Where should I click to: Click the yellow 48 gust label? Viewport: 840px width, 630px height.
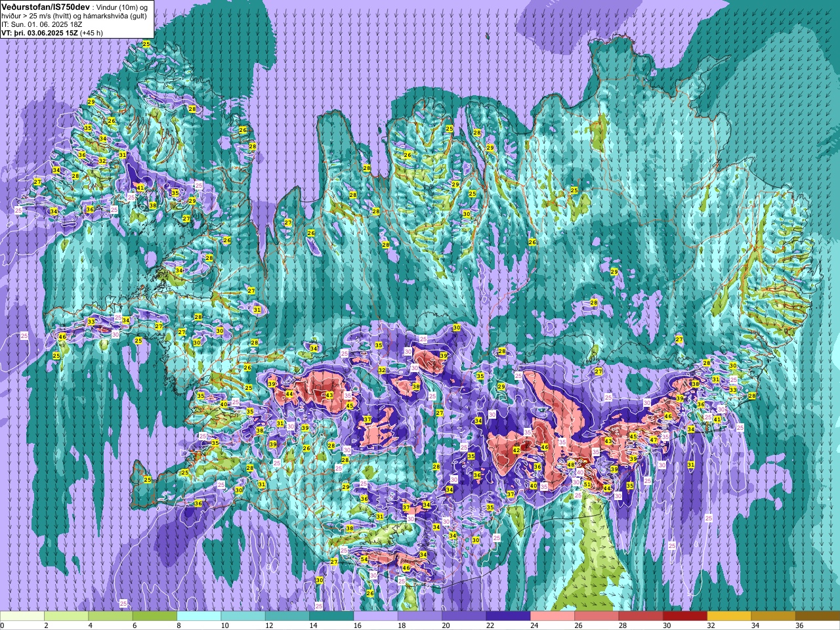click(x=570, y=465)
